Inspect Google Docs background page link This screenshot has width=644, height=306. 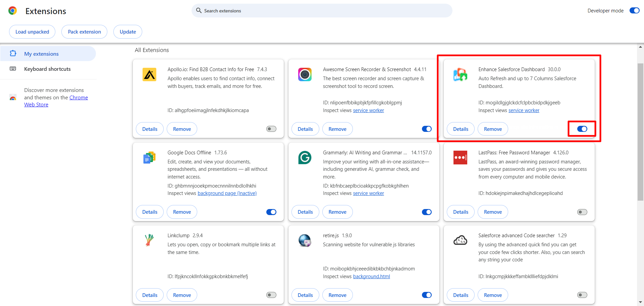(227, 193)
